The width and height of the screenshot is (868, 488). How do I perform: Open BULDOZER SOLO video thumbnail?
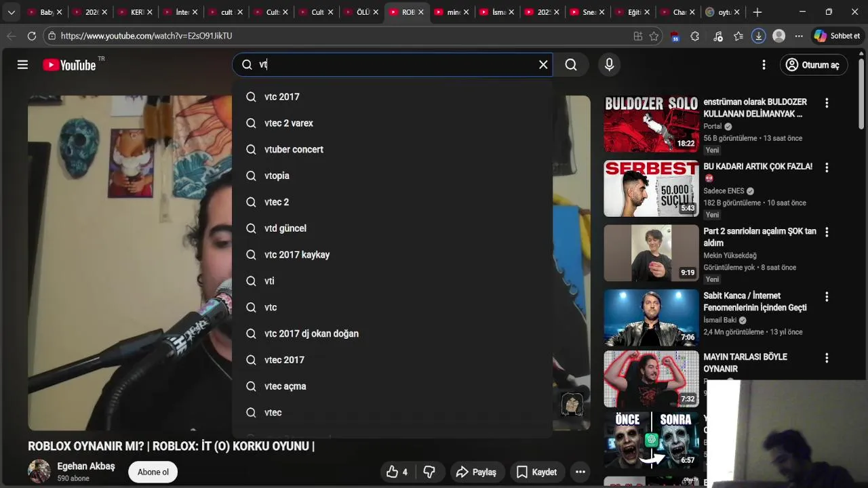(651, 123)
